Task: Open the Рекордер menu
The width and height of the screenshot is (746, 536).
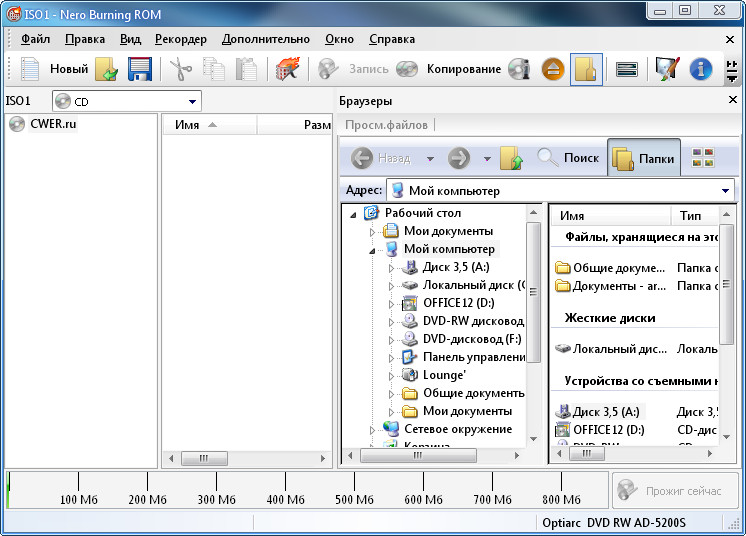Action: (181, 39)
